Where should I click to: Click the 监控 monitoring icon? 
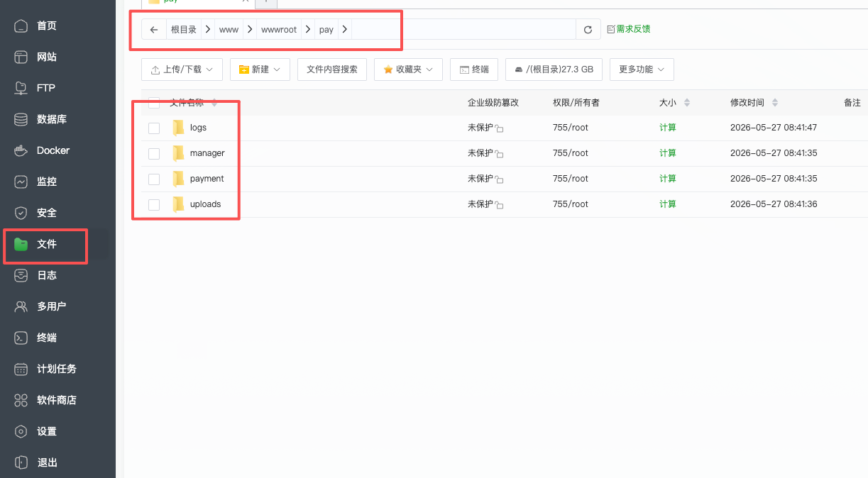click(x=21, y=182)
